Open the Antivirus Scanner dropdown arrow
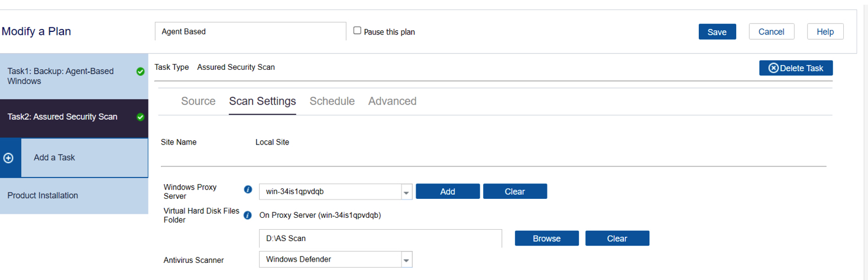This screenshot has height=280, width=868. tap(406, 260)
